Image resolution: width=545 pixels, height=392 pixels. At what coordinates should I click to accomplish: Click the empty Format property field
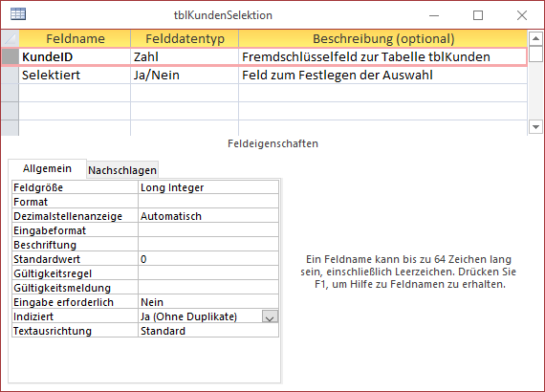[x=208, y=202]
